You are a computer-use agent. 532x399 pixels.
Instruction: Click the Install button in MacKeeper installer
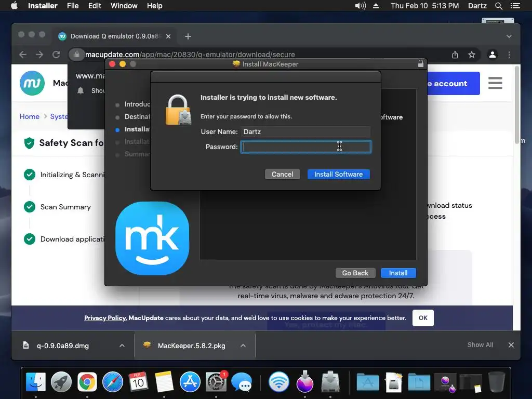click(398, 273)
